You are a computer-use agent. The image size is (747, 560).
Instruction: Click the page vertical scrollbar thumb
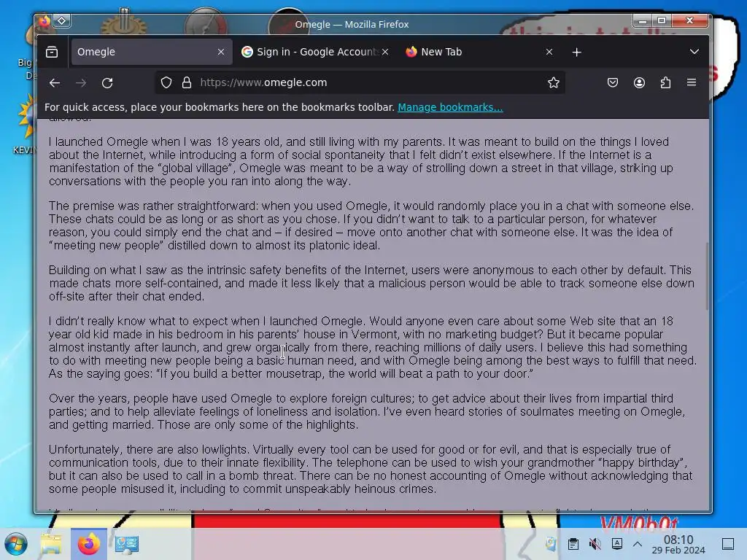click(x=706, y=276)
